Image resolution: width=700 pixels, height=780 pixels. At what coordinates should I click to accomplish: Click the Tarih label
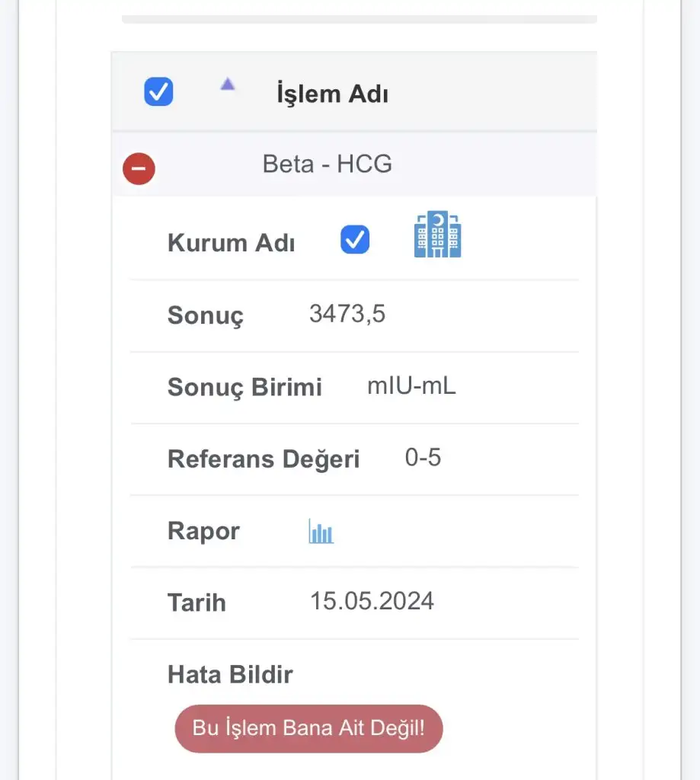pyautogui.click(x=197, y=603)
